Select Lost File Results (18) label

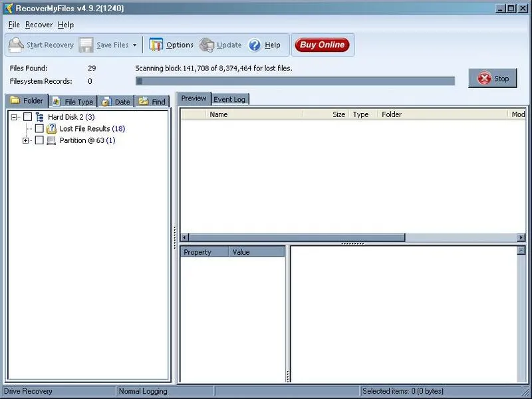click(92, 128)
